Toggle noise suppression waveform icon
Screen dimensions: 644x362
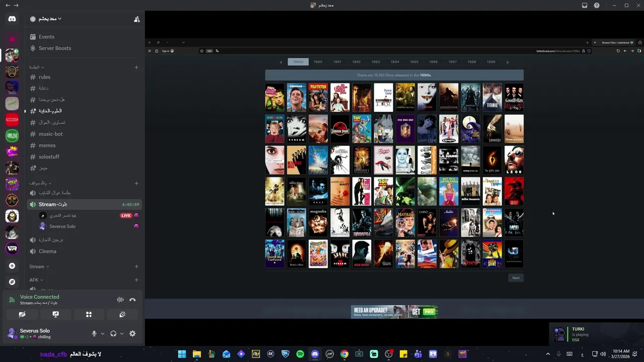120,300
